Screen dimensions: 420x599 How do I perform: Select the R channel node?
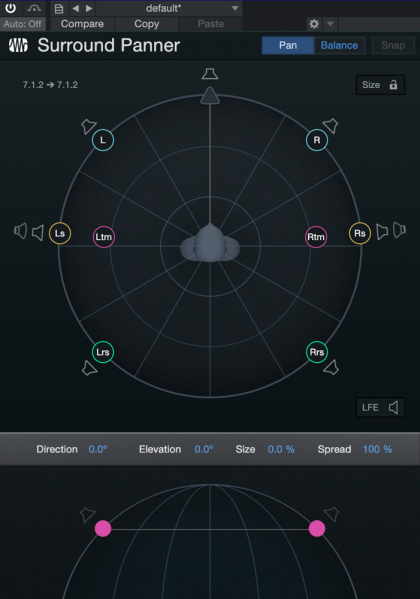point(317,140)
